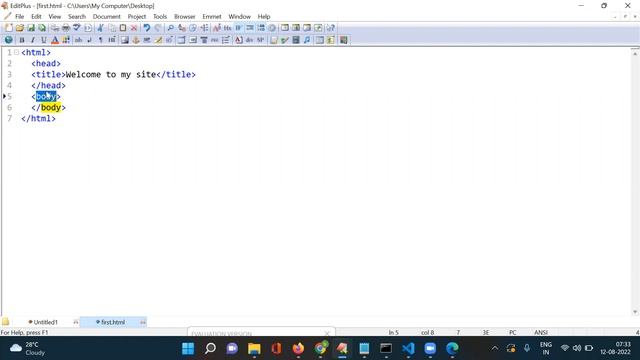Viewport: 640px width, 360px height.
Task: Click the 'Welcome to my site' title text
Action: (111, 74)
